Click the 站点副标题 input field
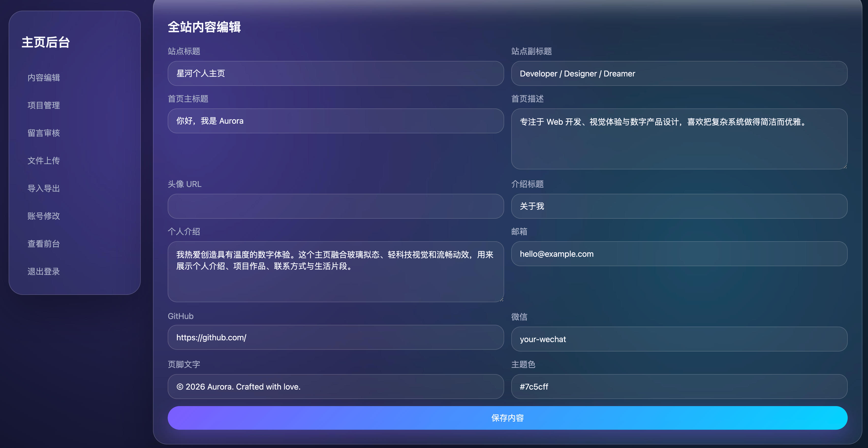868x448 pixels. (679, 73)
